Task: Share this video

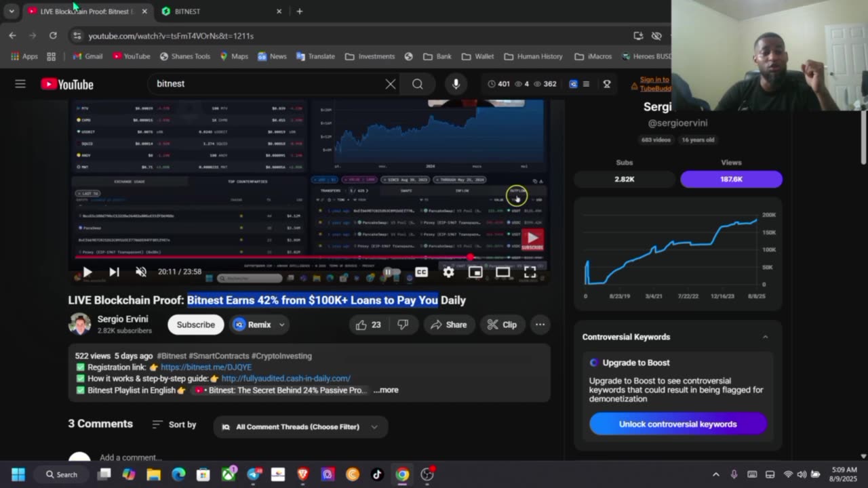Action: tap(449, 325)
